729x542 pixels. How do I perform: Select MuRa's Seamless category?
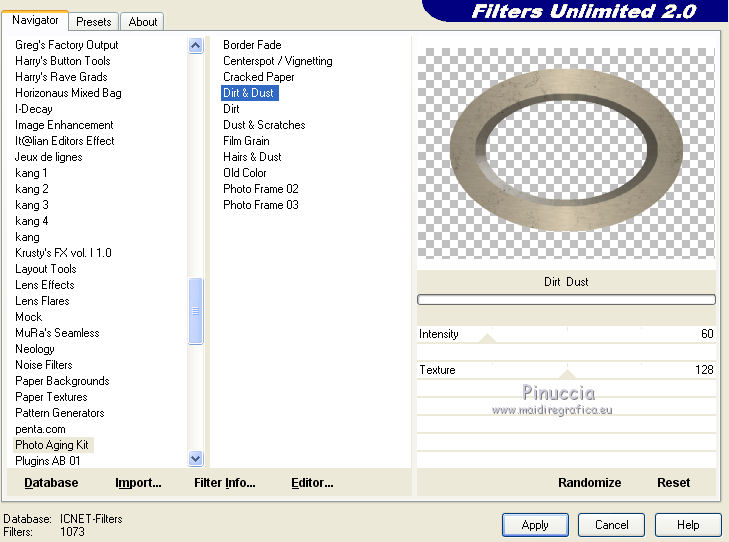point(57,333)
